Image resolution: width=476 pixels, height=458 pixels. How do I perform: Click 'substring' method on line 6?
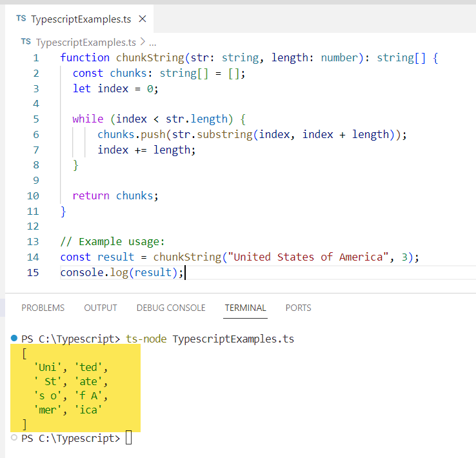(x=224, y=134)
